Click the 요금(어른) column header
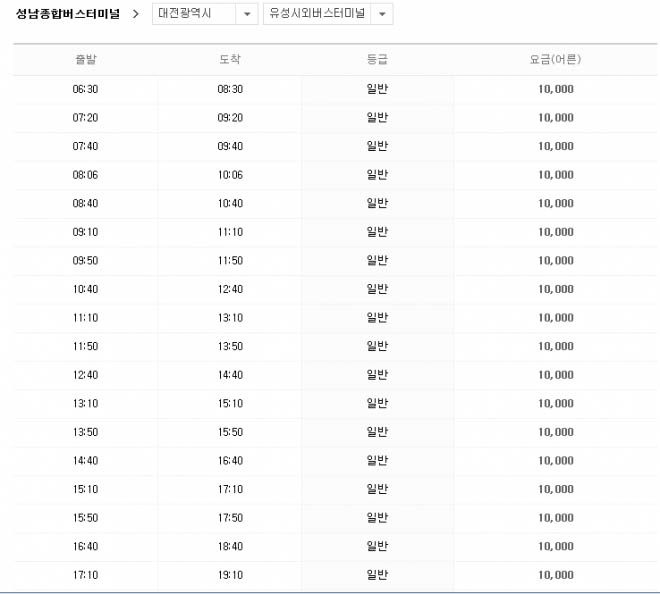This screenshot has height=594, width=660. coord(556,59)
